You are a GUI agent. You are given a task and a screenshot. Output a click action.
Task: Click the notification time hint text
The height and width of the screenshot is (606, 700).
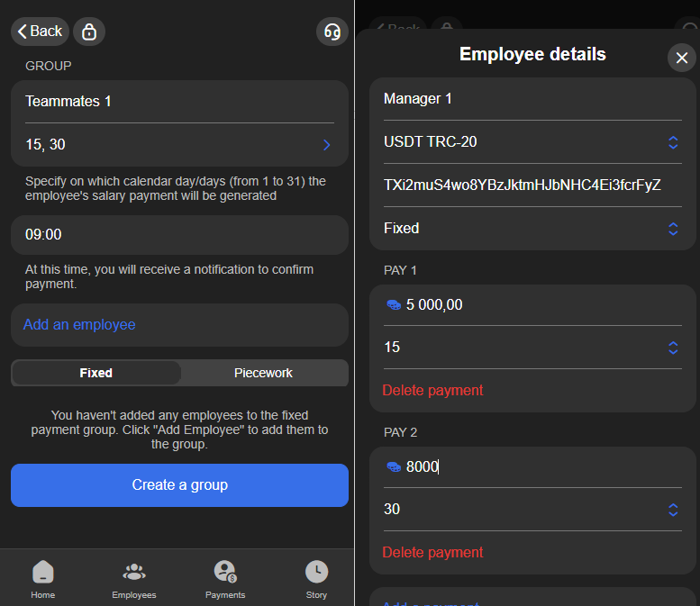pyautogui.click(x=169, y=276)
